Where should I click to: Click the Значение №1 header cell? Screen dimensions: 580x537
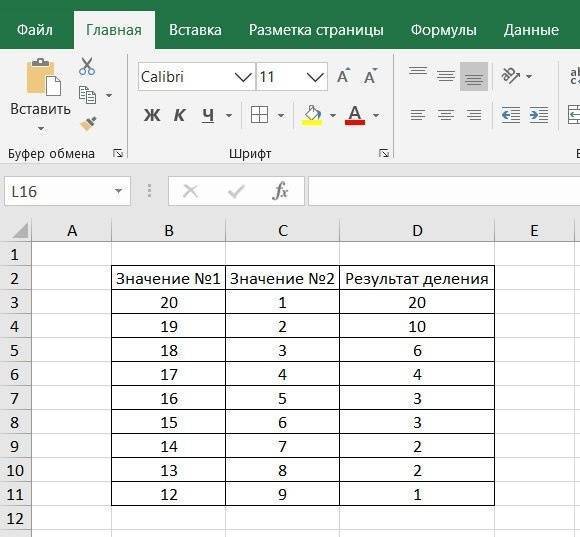168,278
